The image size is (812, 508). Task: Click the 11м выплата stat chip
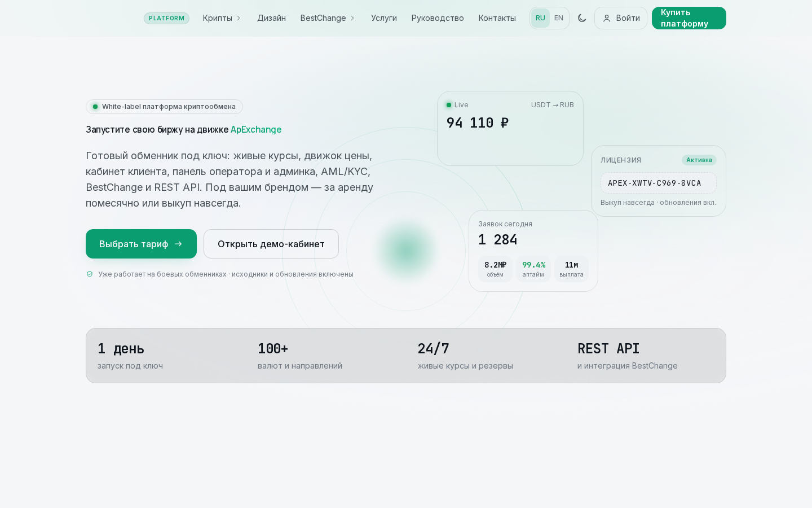[571, 269]
